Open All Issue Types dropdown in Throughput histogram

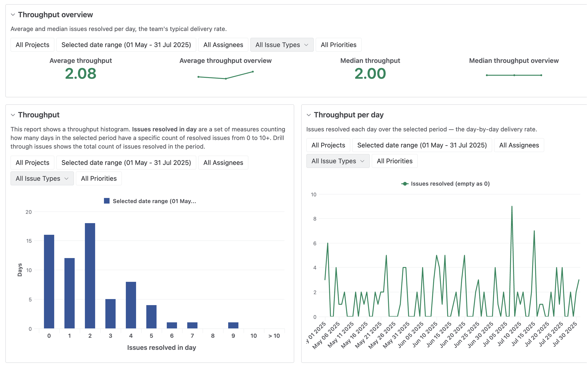pyautogui.click(x=42, y=178)
